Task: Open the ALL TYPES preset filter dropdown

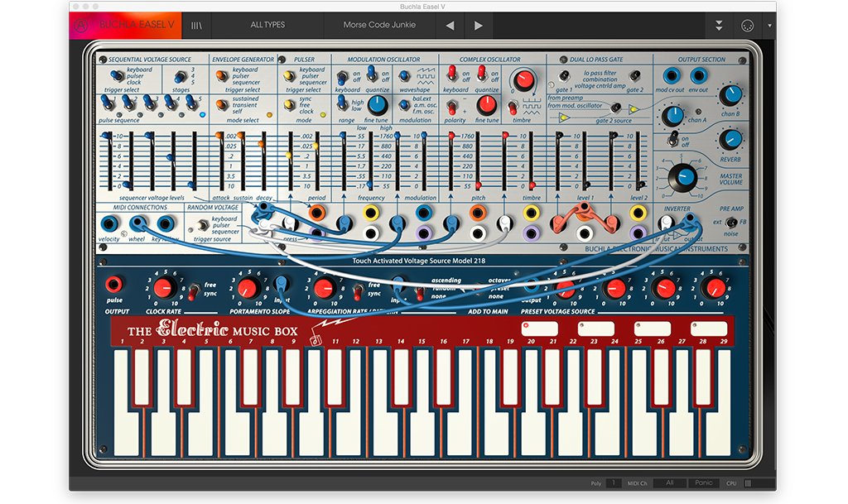Action: coord(267,26)
